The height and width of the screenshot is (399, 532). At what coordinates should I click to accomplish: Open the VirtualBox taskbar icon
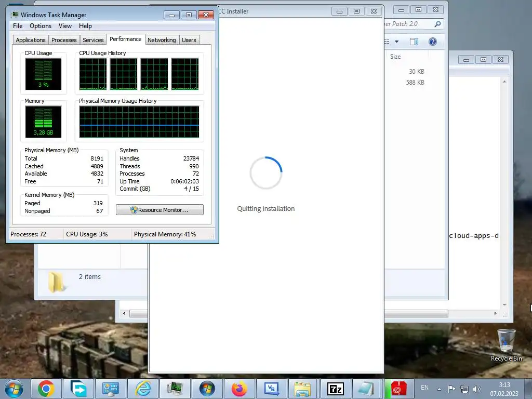pyautogui.click(x=271, y=389)
